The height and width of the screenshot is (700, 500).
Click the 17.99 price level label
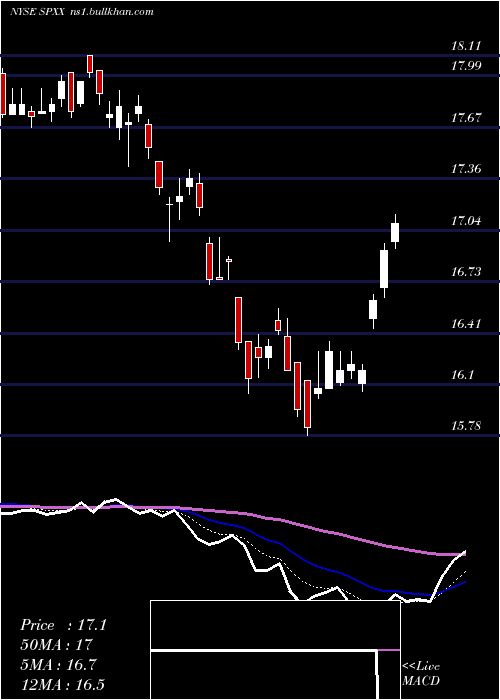[x=466, y=66]
